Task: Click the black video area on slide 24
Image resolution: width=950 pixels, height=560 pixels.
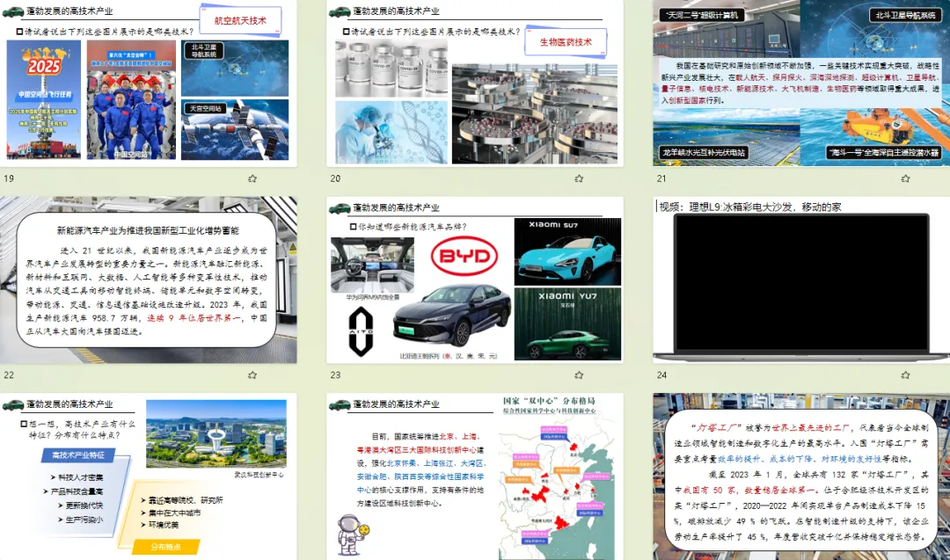Action: (x=801, y=282)
